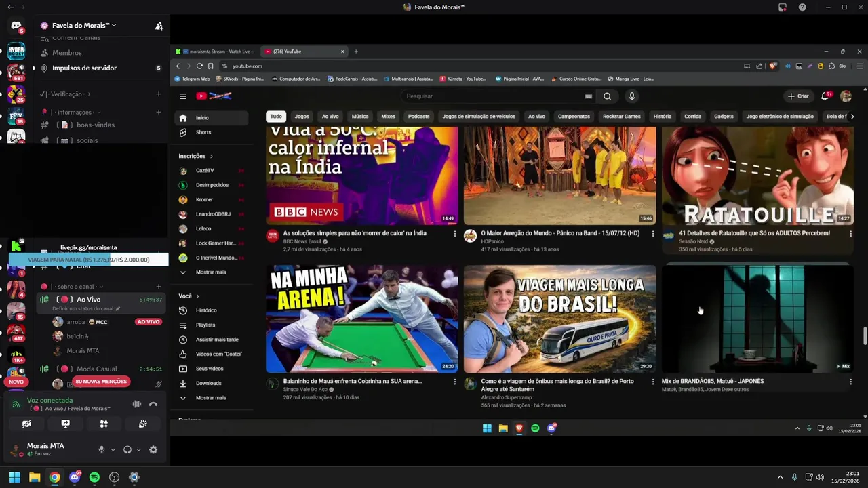Open Discord noise suppression waveform icon
The height and width of the screenshot is (488, 868).
tap(136, 405)
